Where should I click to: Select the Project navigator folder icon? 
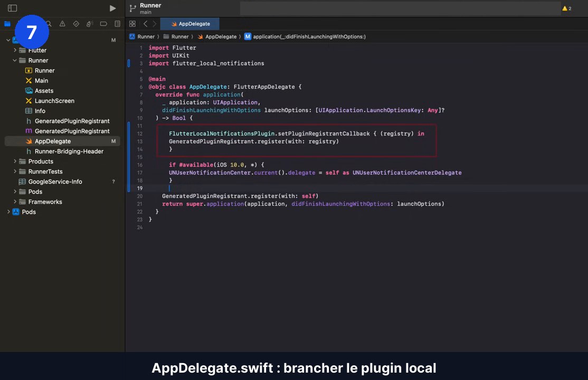[7, 24]
